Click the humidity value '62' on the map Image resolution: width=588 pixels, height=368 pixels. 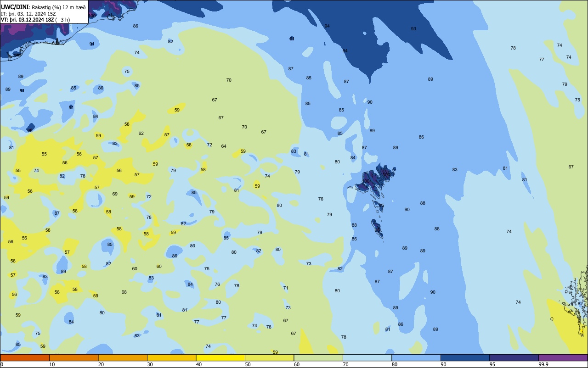[141, 134]
